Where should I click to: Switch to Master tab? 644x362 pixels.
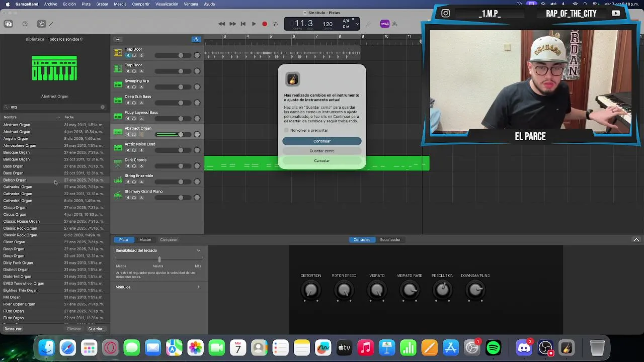[145, 240]
